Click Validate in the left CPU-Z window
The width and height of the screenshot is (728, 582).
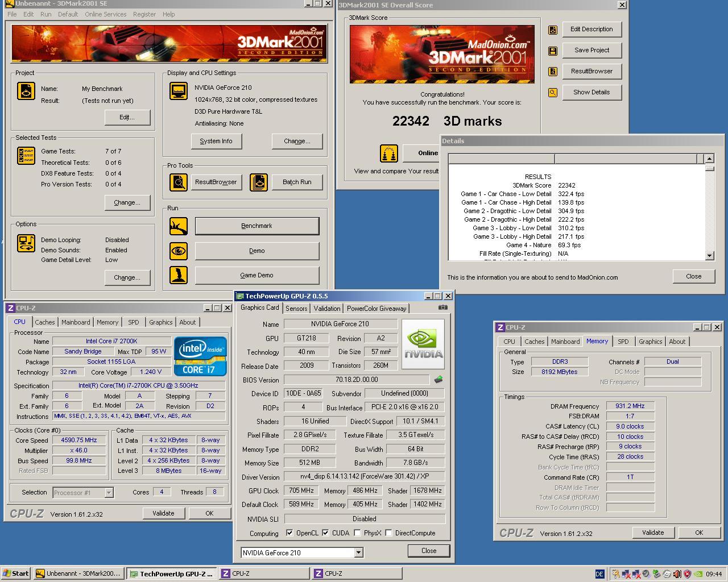(x=163, y=513)
